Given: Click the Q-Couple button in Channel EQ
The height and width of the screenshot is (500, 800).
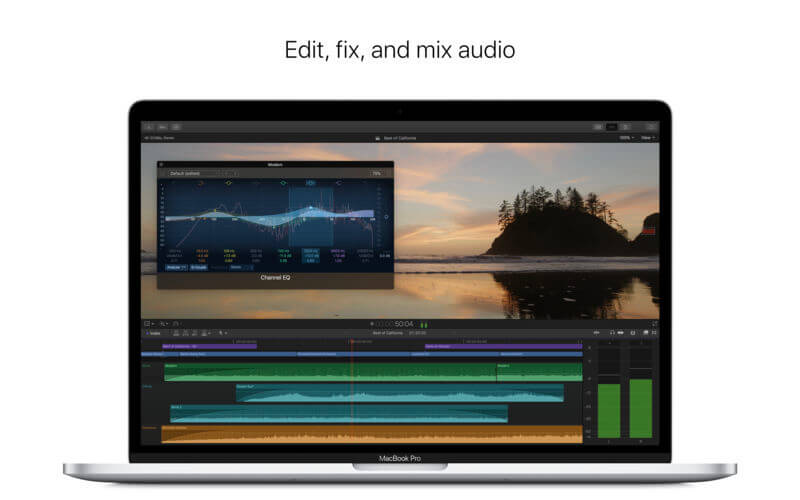Looking at the screenshot, I should tap(198, 267).
